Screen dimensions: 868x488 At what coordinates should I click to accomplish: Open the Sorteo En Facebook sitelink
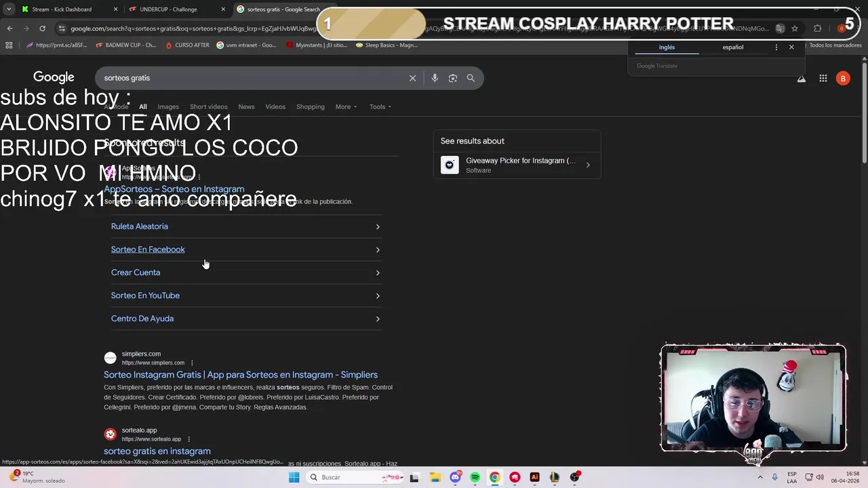pos(148,249)
